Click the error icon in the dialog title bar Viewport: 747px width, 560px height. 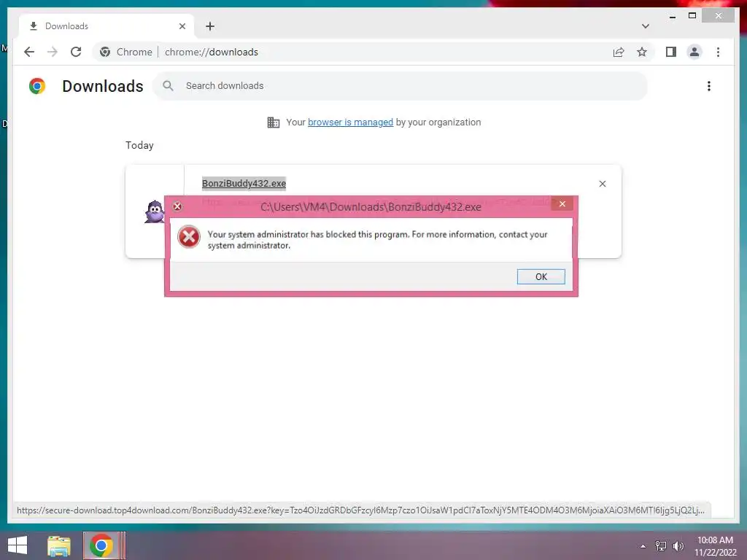[x=177, y=206]
